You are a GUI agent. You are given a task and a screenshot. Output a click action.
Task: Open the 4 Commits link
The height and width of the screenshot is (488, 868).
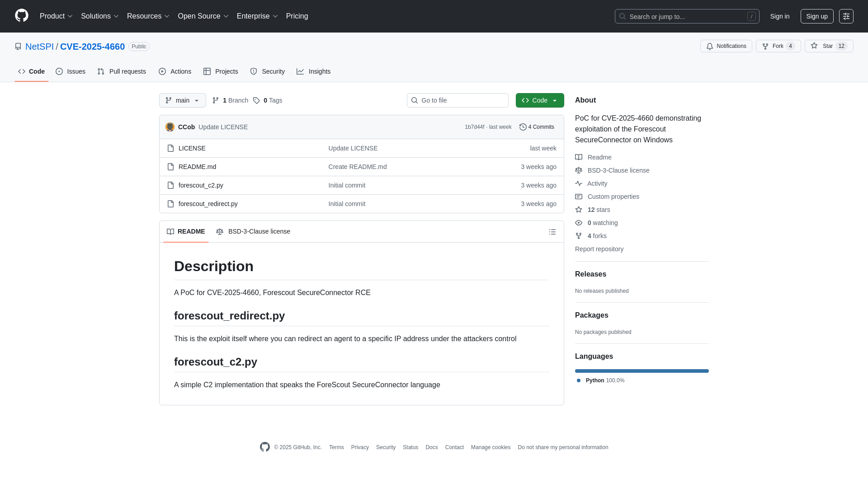(x=537, y=127)
